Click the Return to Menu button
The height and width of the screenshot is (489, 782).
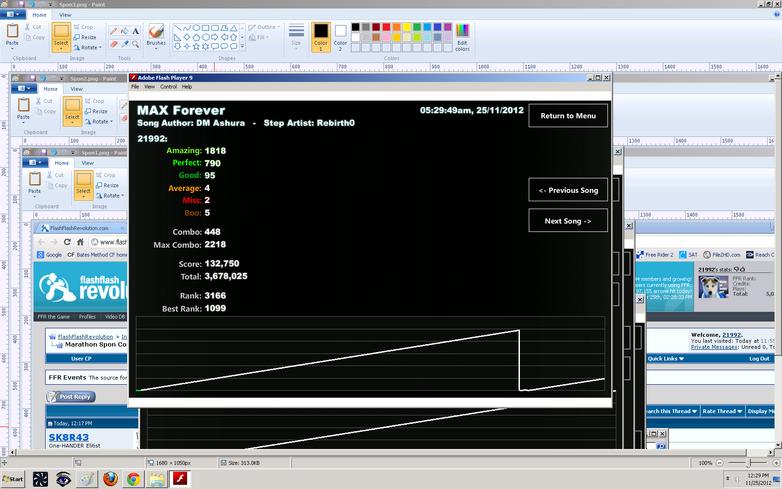click(568, 116)
